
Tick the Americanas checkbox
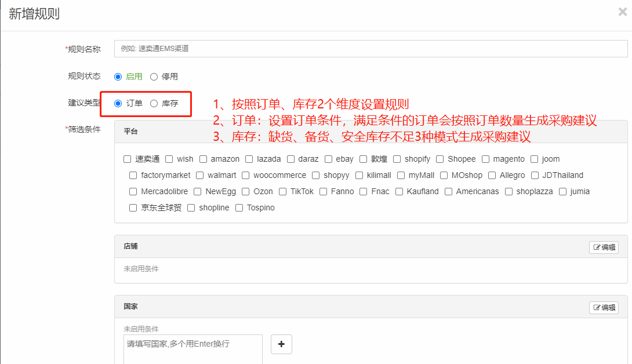448,191
